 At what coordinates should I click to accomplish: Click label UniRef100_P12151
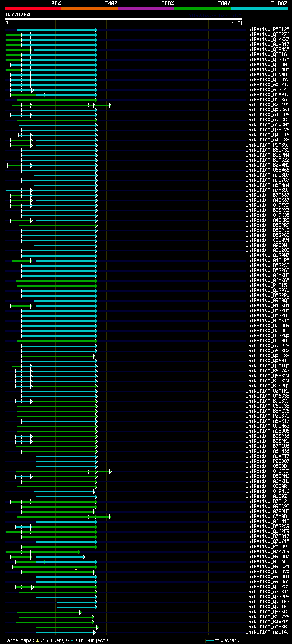pyautogui.click(x=267, y=286)
